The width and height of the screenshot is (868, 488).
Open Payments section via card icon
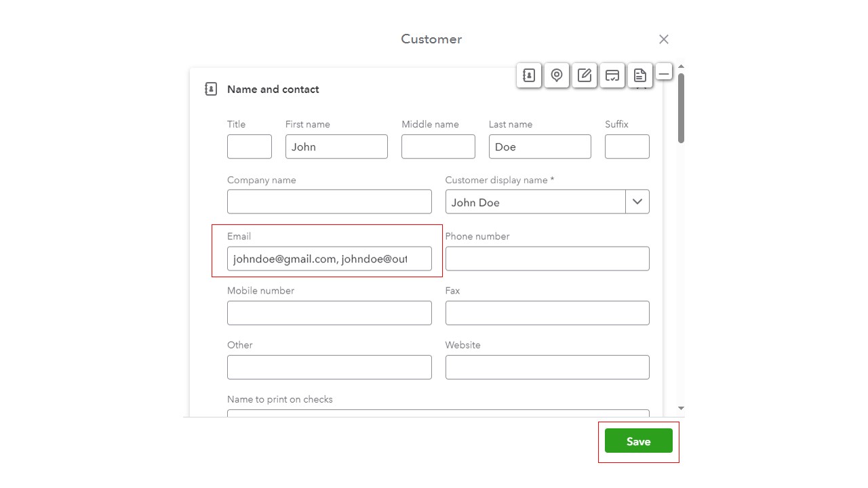612,75
